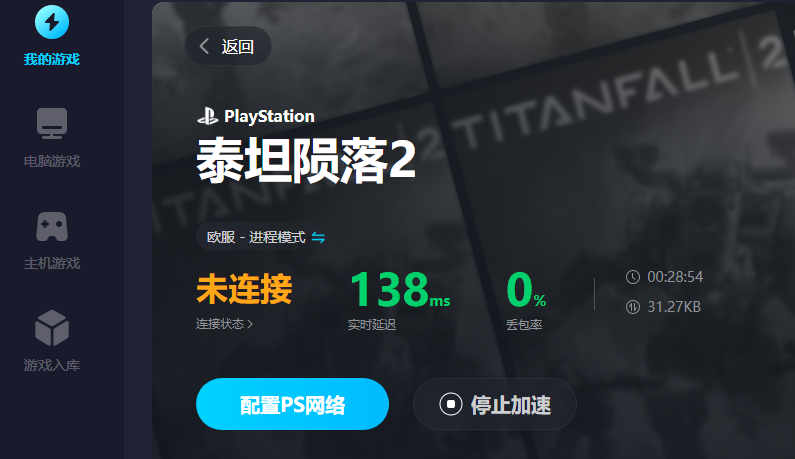The width and height of the screenshot is (795, 459).
Task: Click the 返回 back button
Action: (228, 46)
